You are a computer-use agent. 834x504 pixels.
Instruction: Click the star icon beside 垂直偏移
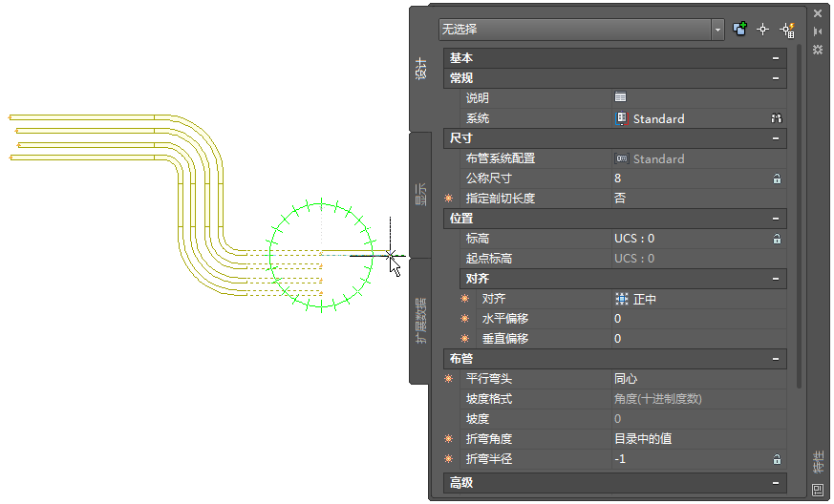click(465, 339)
